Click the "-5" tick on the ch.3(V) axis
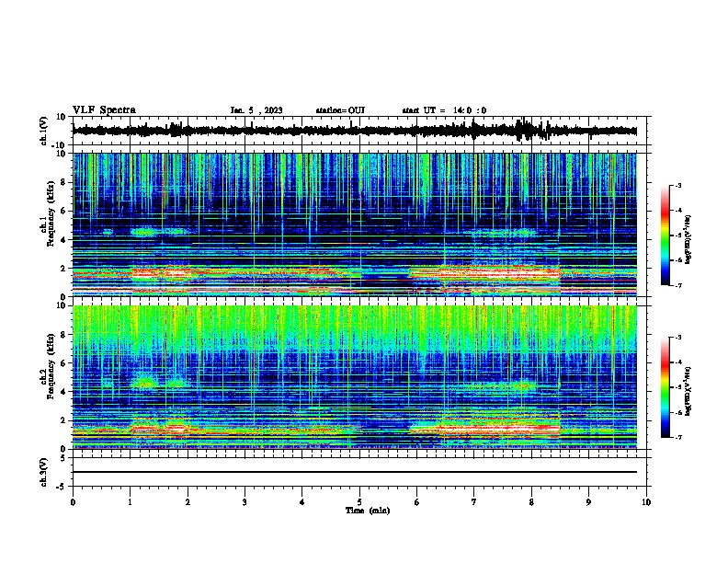Viewport: 728px width, 563px height. (62, 487)
